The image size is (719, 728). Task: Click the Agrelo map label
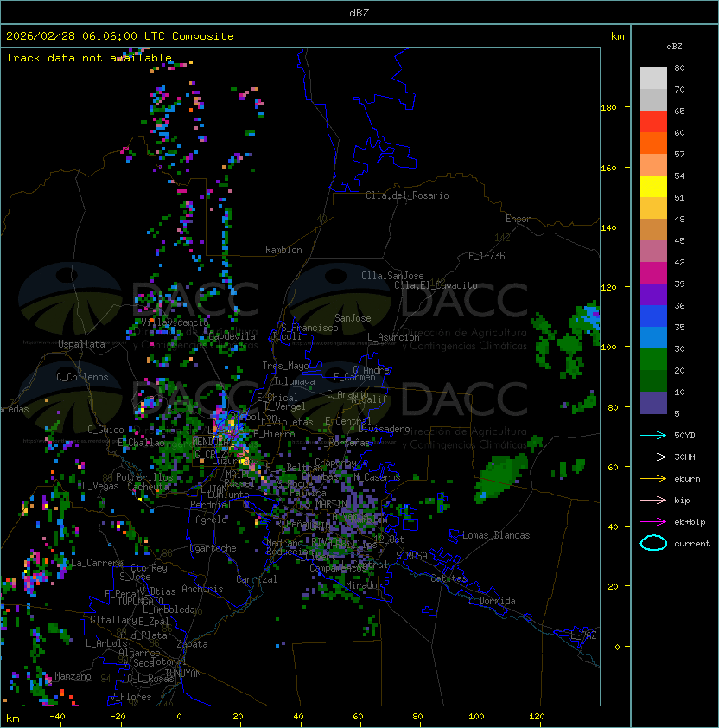click(211, 520)
